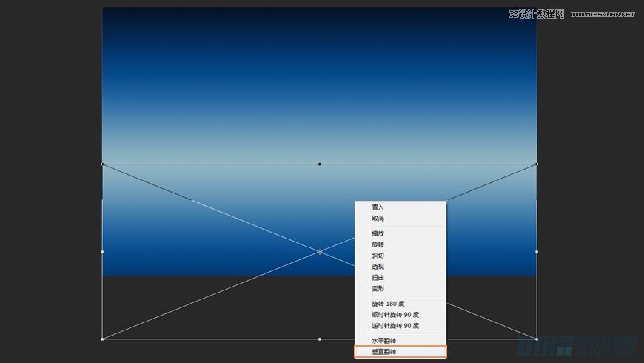Select 旋转 from the transform menu
The width and height of the screenshot is (644, 363).
click(x=378, y=244)
